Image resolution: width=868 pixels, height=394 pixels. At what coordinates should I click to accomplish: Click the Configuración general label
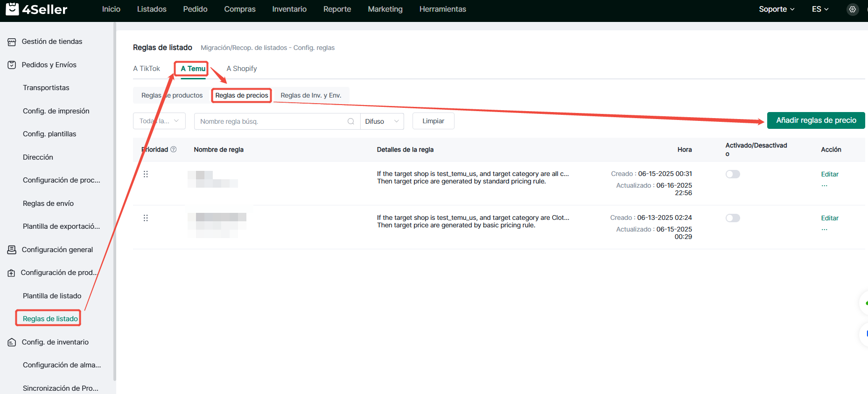coord(57,250)
